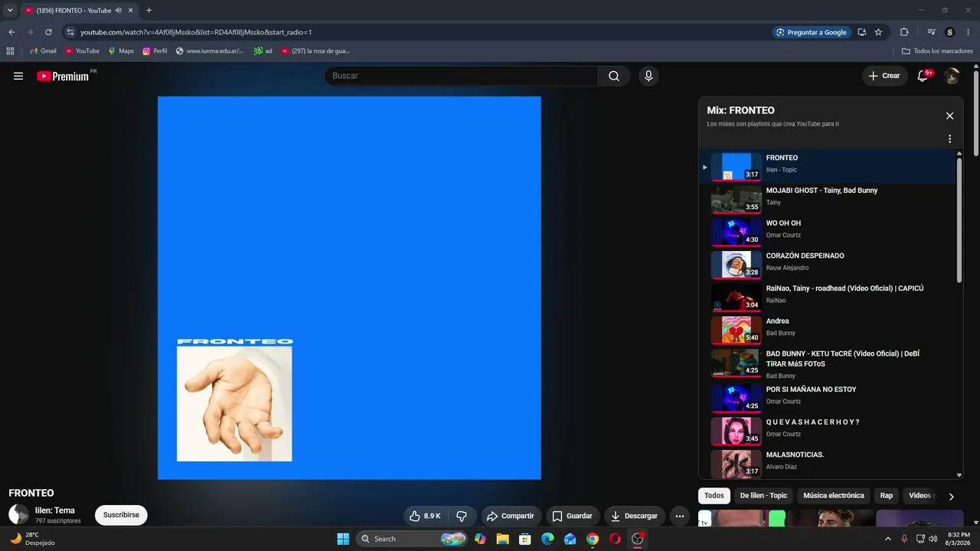Open Preguntar a Google lens button
Screen dimensions: 980x551
pos(812,32)
